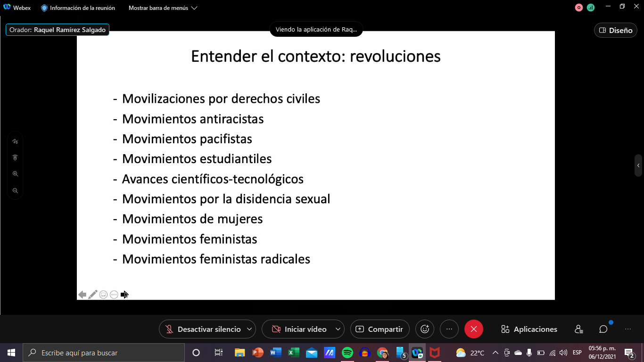Click the pen icon on shared slide

point(93,295)
